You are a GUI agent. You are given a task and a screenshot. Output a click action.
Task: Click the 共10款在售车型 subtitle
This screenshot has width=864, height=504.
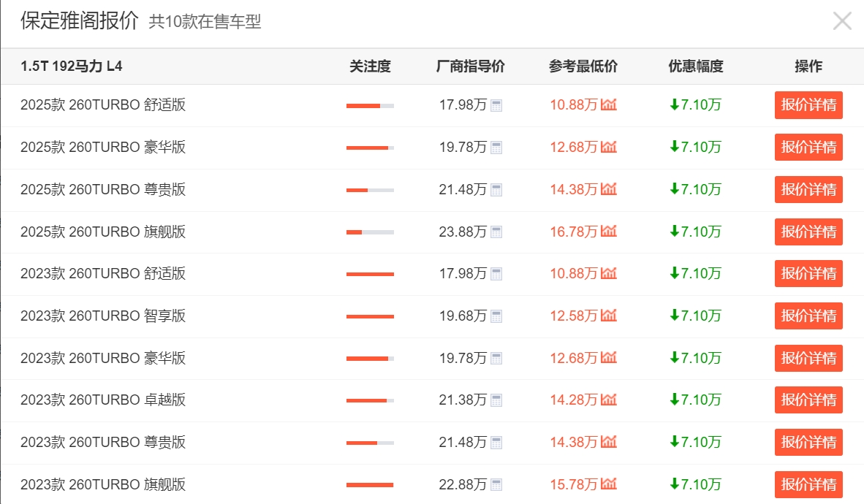point(205,21)
